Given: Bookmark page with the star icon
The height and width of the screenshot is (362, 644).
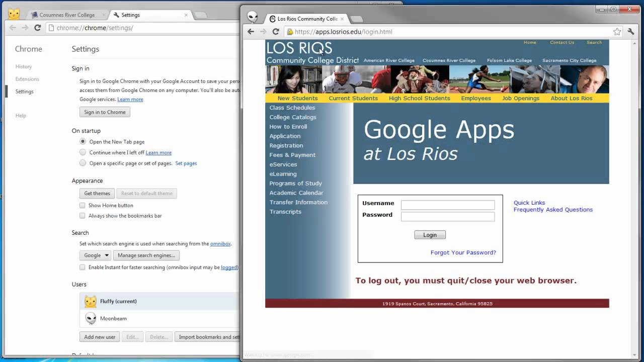Looking at the screenshot, I should tap(617, 32).
